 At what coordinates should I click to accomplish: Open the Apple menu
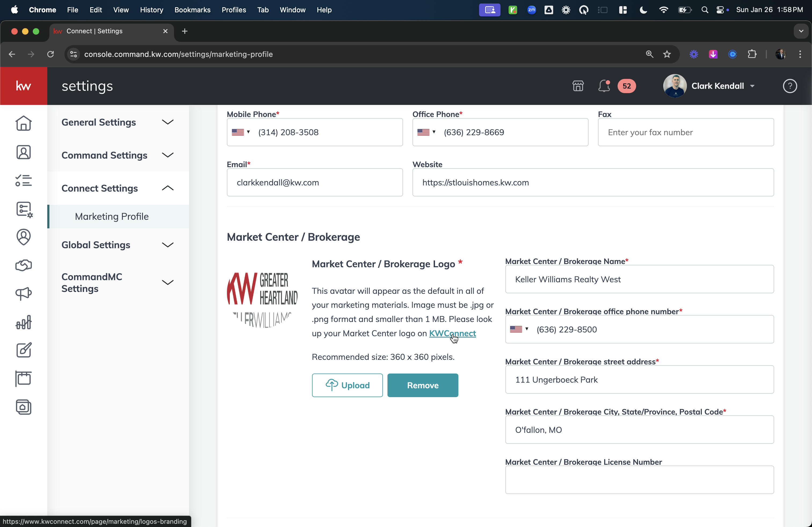tap(14, 10)
